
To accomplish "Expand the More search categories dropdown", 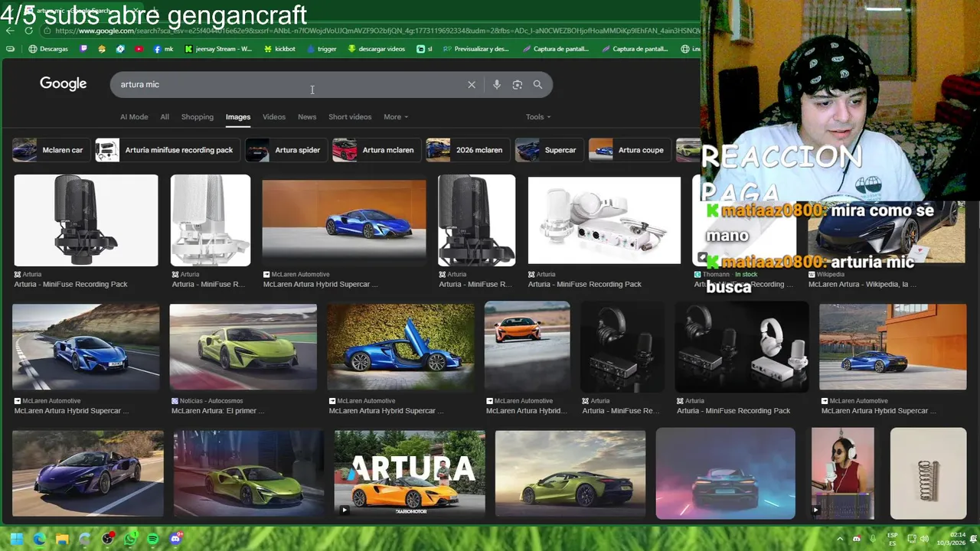I will 396,117.
